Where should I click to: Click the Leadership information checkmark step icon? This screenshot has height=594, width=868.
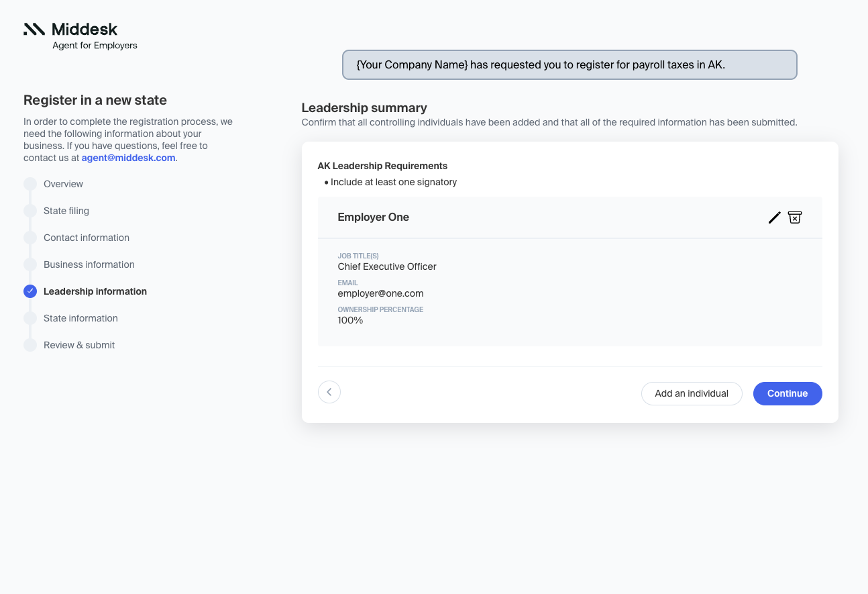(x=30, y=291)
